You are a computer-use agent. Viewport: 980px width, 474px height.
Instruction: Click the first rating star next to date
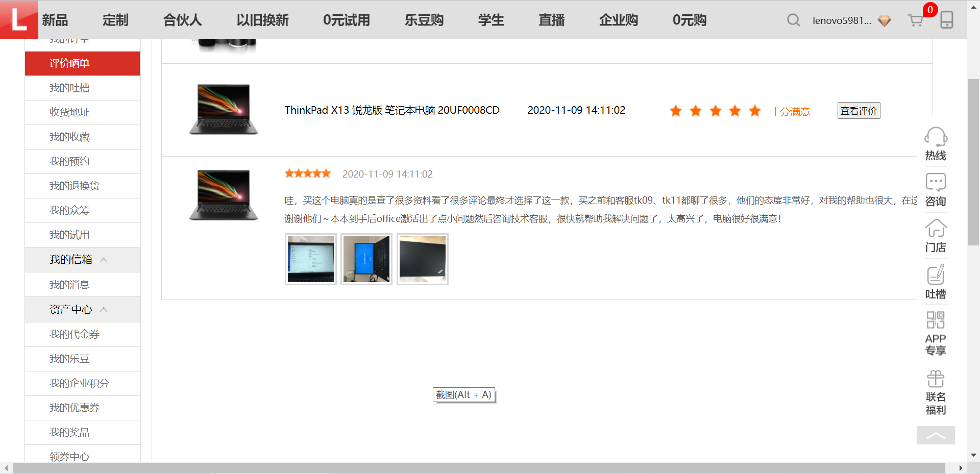point(289,173)
